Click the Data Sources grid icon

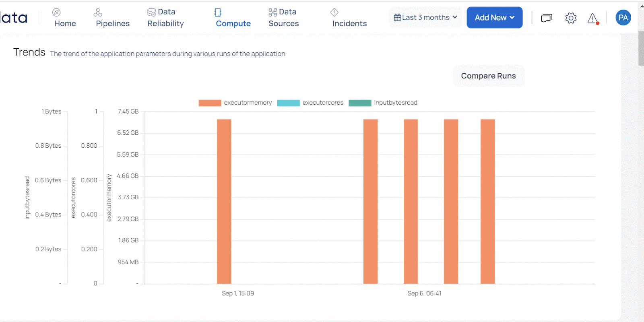272,12
